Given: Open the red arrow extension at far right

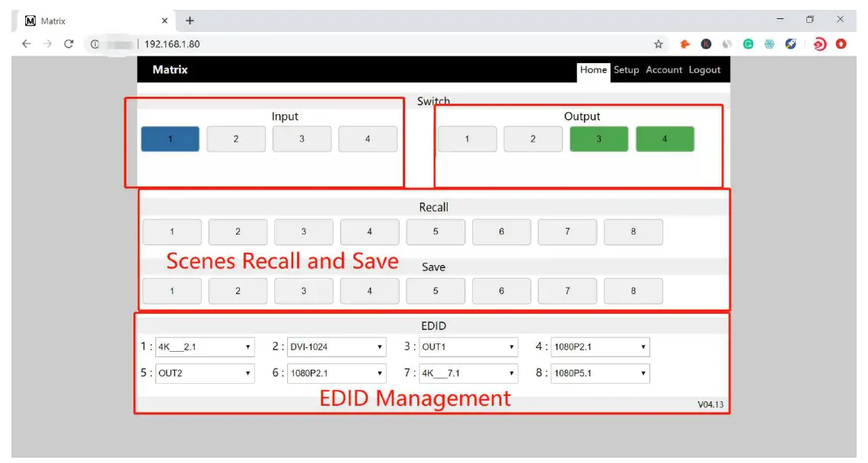Looking at the screenshot, I should pyautogui.click(x=841, y=44).
